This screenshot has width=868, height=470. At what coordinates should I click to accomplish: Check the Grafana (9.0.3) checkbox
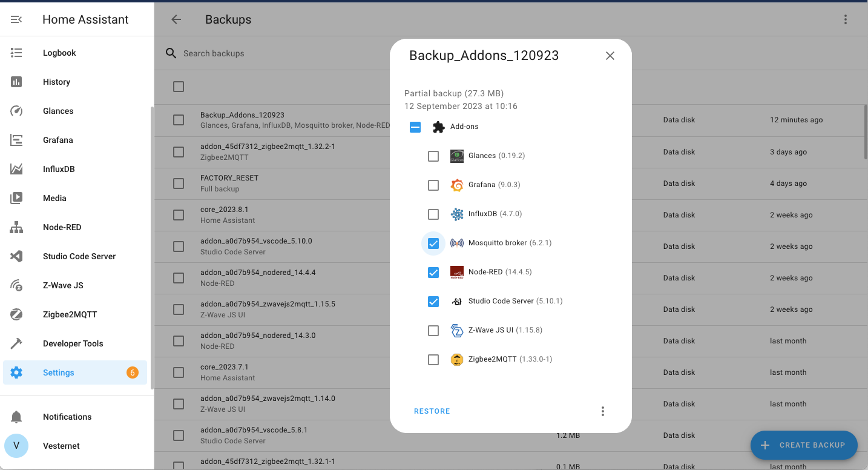[x=433, y=185]
